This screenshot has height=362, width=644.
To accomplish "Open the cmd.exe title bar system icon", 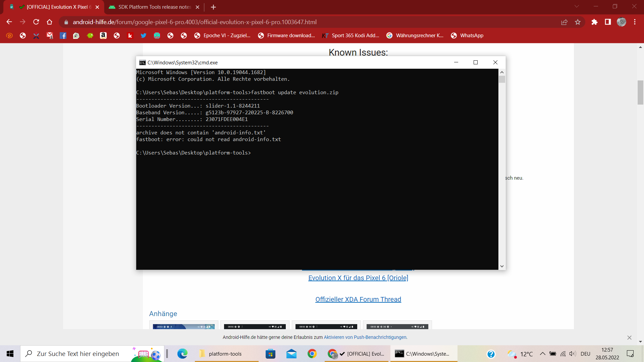I will pos(143,63).
